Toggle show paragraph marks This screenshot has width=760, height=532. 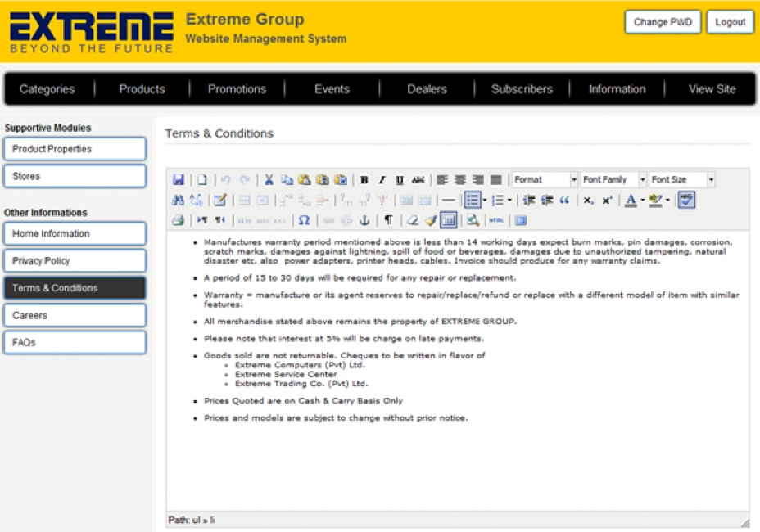pyautogui.click(x=389, y=220)
